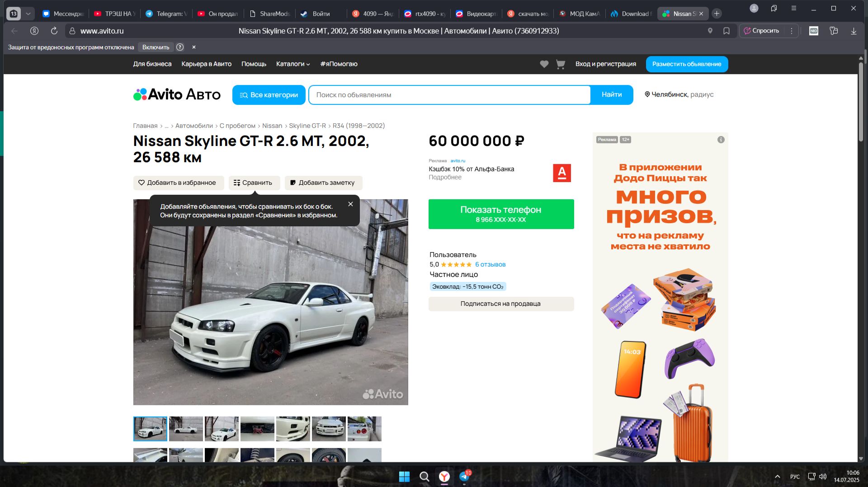Open the Windows Start menu
This screenshot has width=868, height=487.
[404, 477]
